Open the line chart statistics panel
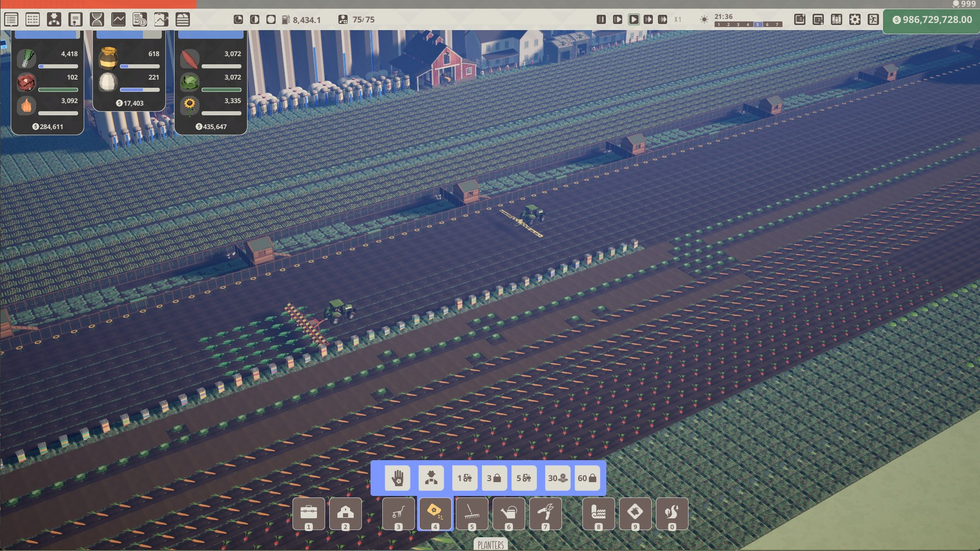Image resolution: width=980 pixels, height=551 pixels. (x=118, y=19)
